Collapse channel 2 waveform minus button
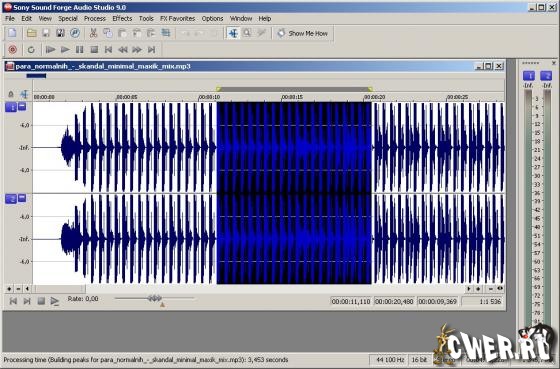Screen dimensions: 560x369 (22, 198)
